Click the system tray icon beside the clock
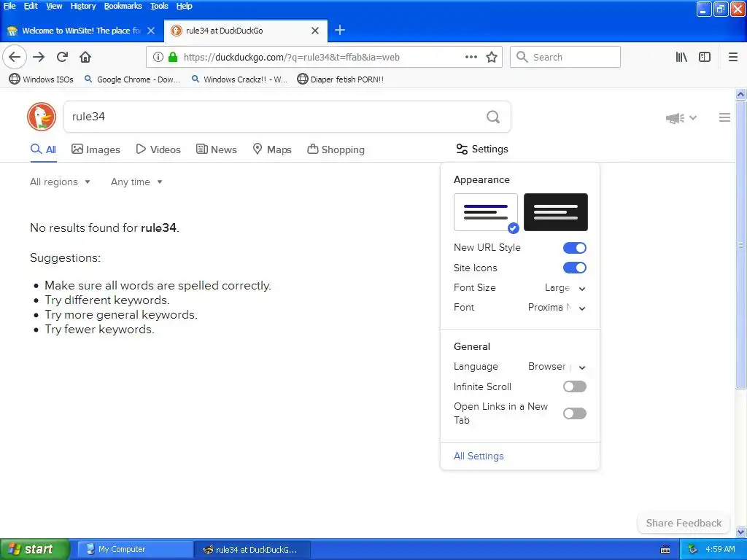The height and width of the screenshot is (560, 747). pyautogui.click(x=693, y=550)
